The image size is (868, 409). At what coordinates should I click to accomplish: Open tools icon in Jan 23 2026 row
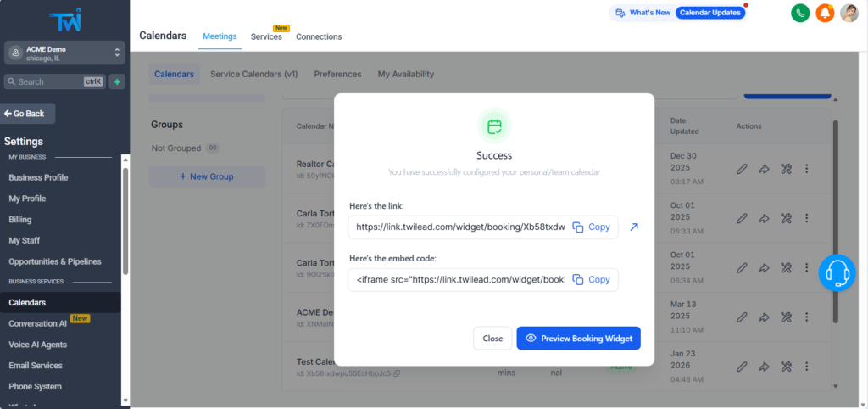[x=786, y=367]
